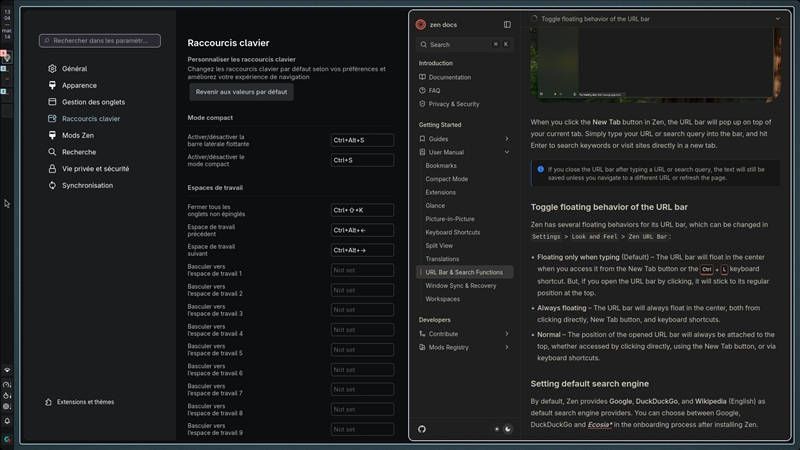The image size is (800, 450).
Task: Expand the Mods Registry section
Action: [507, 347]
